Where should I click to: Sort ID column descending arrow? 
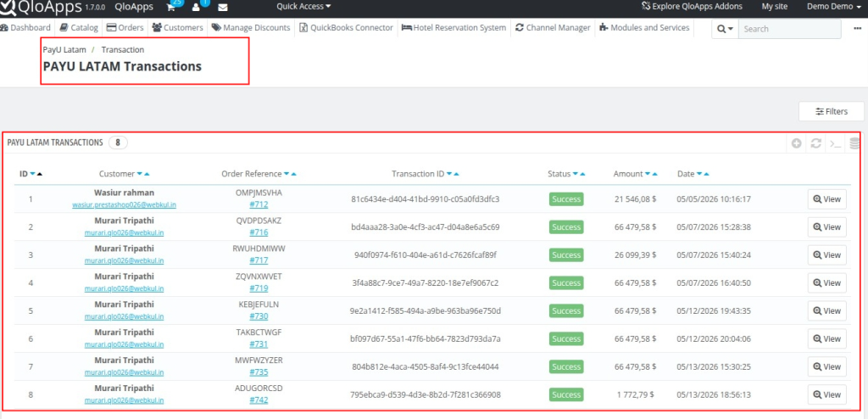[x=33, y=174]
